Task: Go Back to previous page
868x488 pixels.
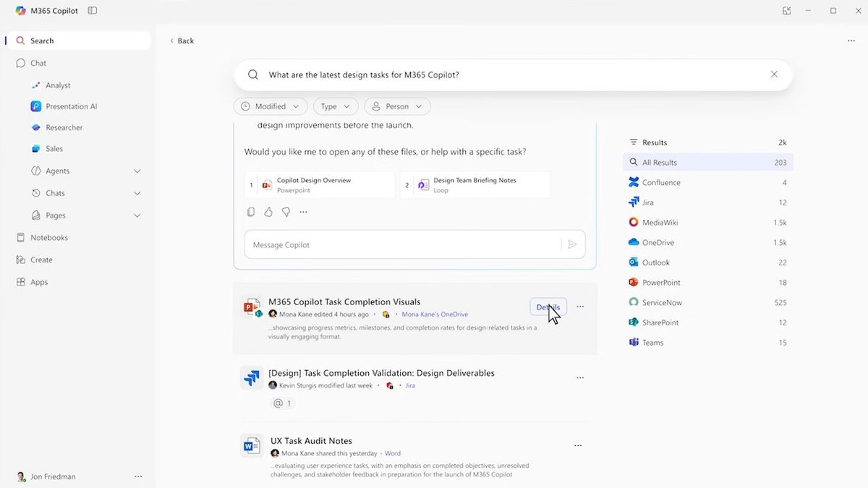Action: (182, 41)
